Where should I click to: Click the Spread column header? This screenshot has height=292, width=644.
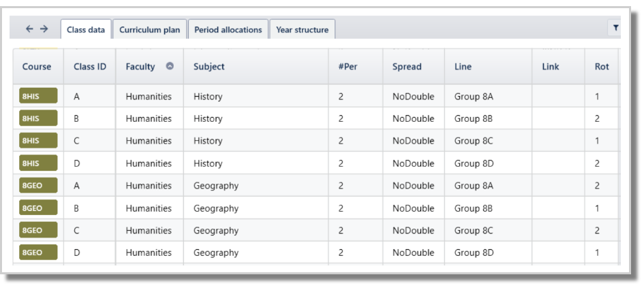(x=407, y=67)
